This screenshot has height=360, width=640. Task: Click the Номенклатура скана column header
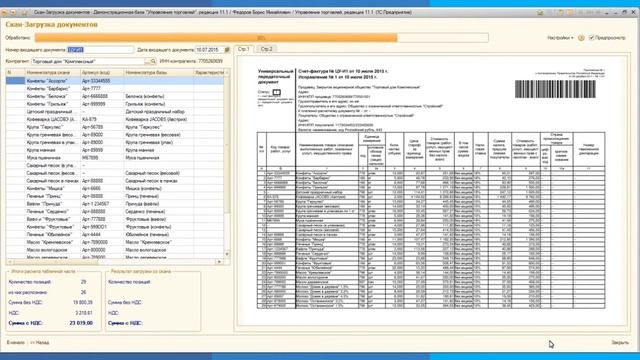click(x=53, y=73)
